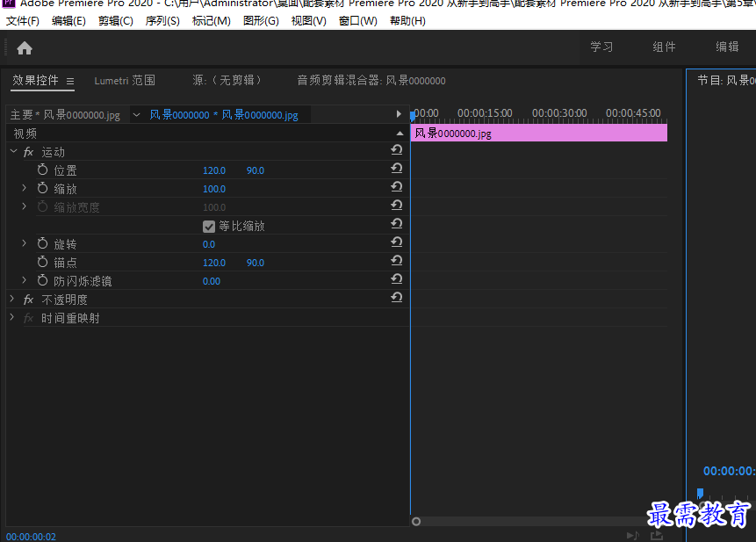
Task: Open the 视图(V) menu
Action: click(308, 21)
